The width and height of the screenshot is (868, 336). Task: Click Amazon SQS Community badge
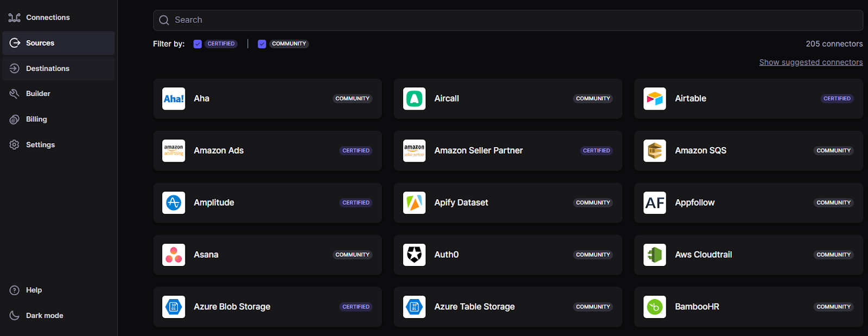[x=834, y=150]
